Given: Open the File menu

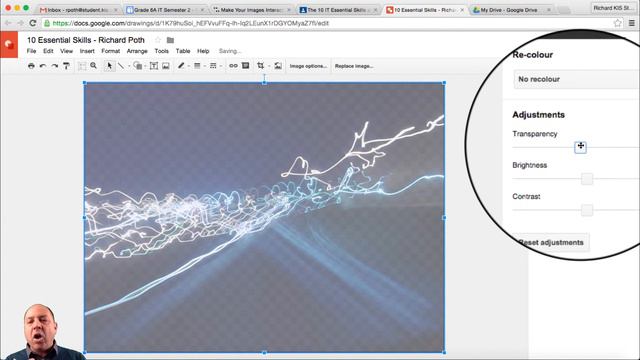Looking at the screenshot, I should click(31, 51).
